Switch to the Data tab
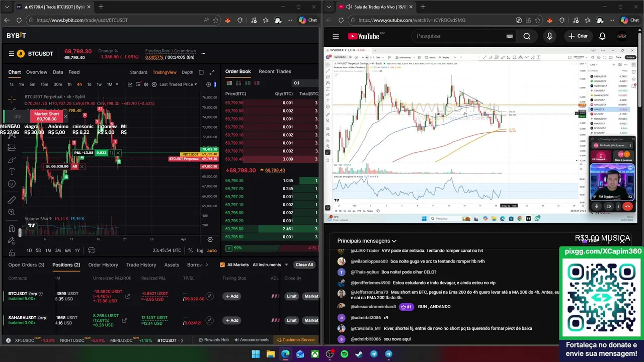 [x=58, y=72]
